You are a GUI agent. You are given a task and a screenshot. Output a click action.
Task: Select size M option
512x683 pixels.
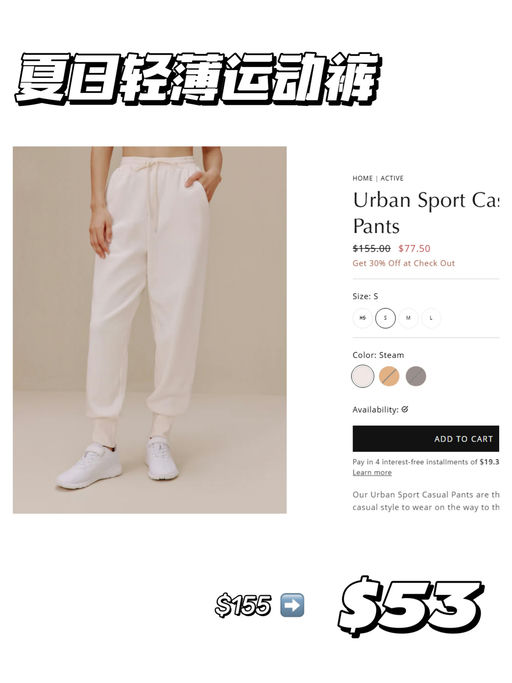point(408,318)
